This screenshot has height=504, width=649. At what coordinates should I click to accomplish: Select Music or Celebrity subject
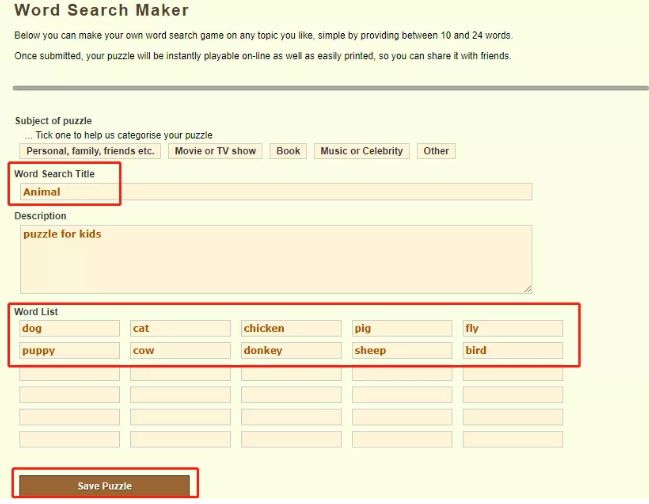click(x=362, y=151)
